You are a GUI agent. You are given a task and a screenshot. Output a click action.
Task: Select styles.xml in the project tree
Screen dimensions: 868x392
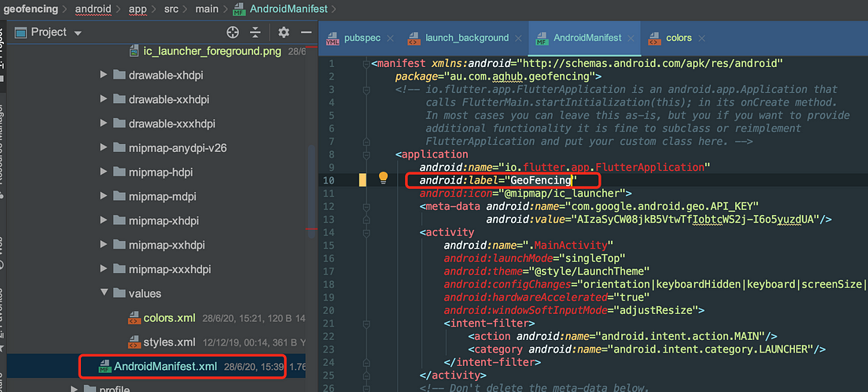(x=169, y=341)
